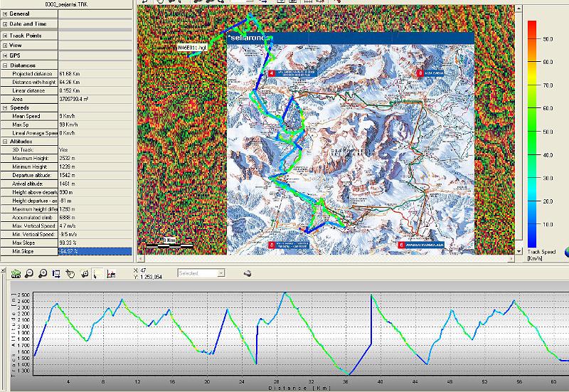
Task: Click the map vertical scrollbar down arrow
Action: click(x=519, y=251)
